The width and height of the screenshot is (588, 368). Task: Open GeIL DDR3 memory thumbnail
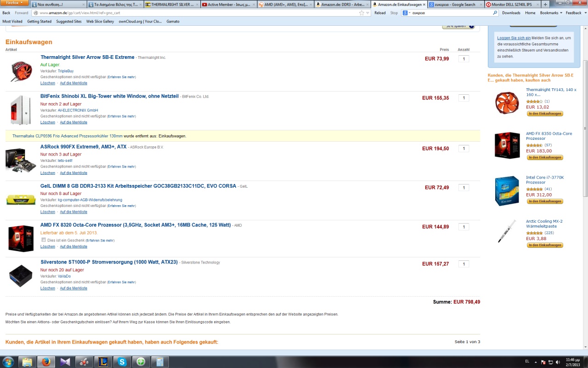[x=21, y=200]
